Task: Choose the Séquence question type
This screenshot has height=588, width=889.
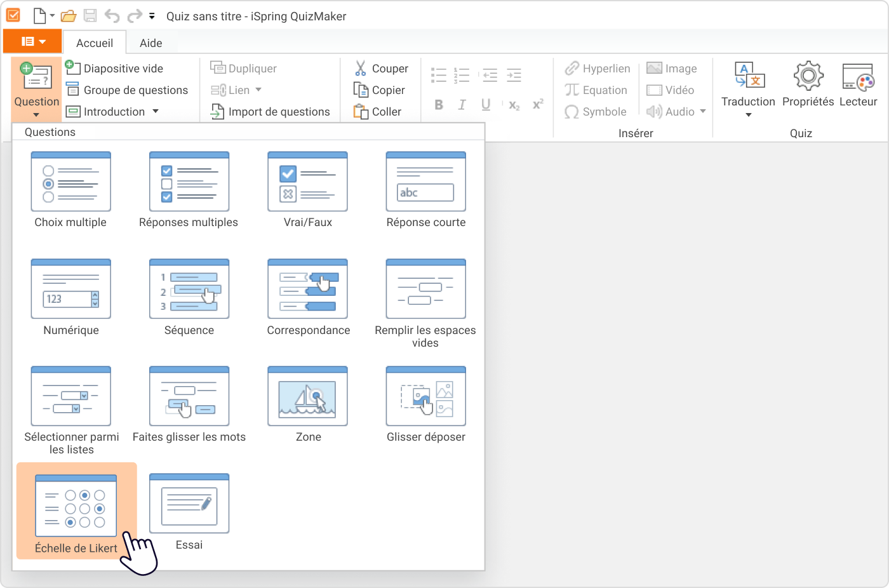Action: pyautogui.click(x=189, y=290)
